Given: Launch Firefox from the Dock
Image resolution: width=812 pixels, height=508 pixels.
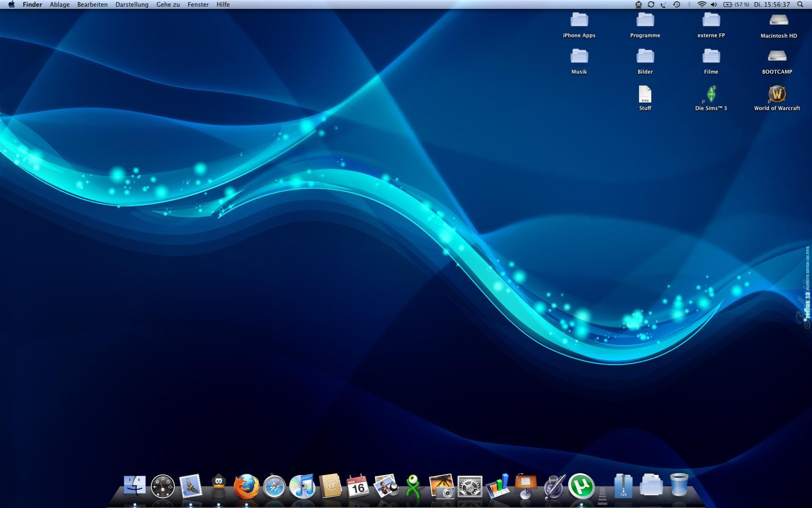Looking at the screenshot, I should (246, 486).
